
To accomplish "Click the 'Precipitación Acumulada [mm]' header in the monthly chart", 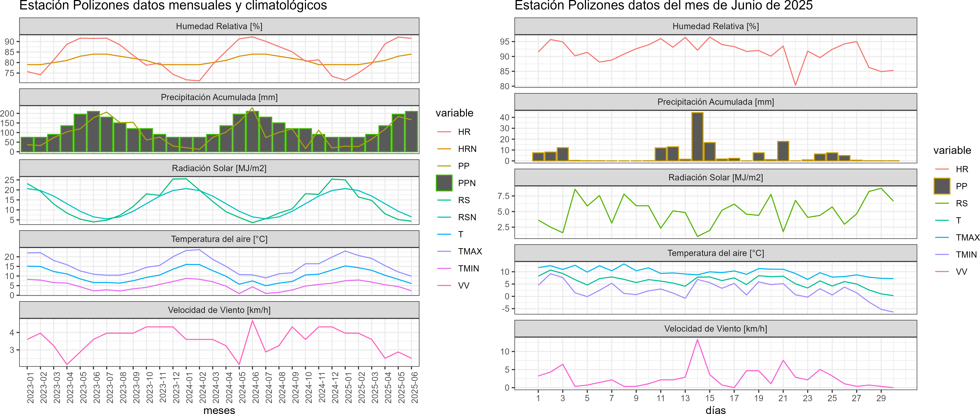I will tap(219, 97).
